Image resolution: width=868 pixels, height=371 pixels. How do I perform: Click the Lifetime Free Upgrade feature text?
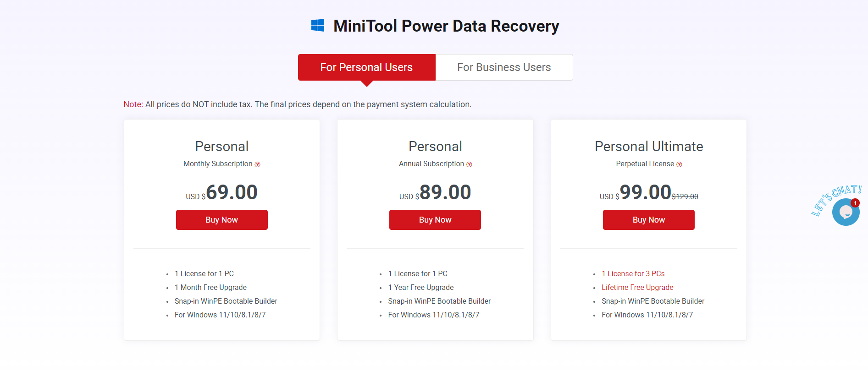[x=637, y=287]
